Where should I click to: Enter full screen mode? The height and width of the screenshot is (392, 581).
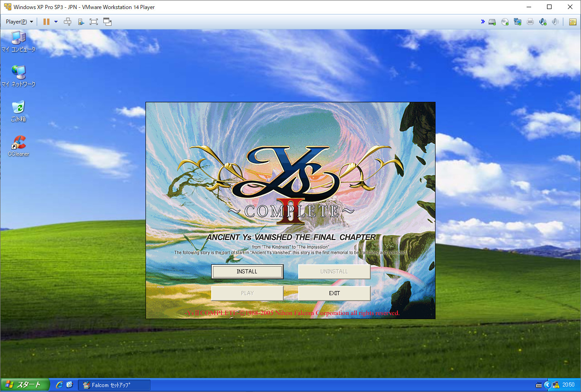pos(94,22)
